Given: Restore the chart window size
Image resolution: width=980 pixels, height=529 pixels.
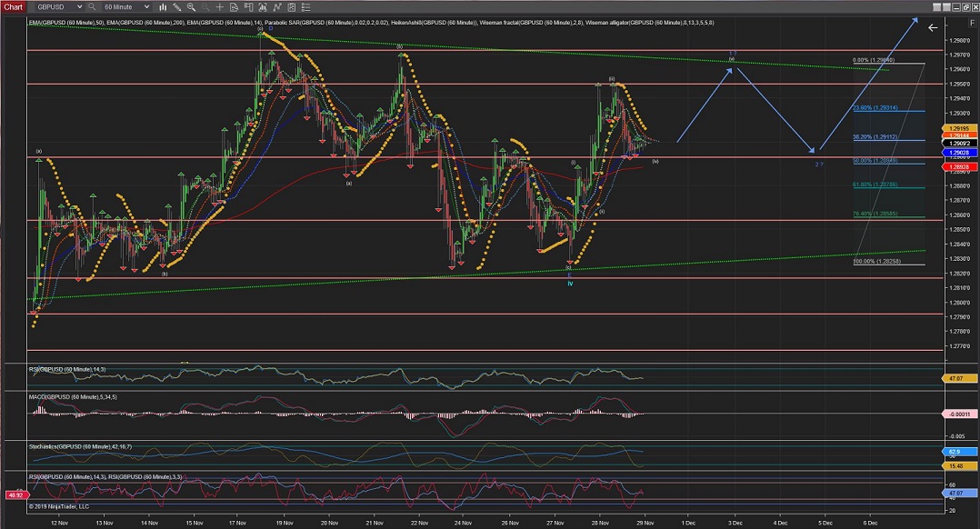Looking at the screenshot, I should tap(966, 7).
